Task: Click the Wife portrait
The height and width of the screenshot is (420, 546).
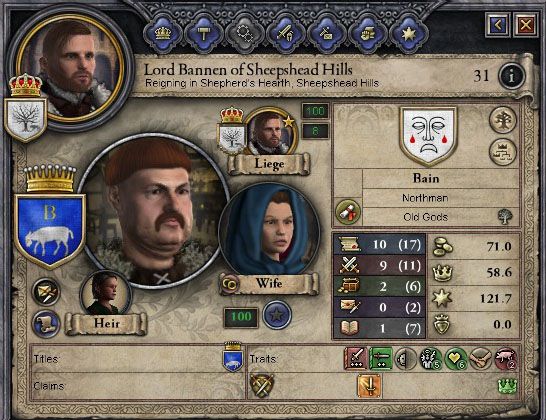Action: coord(271,230)
